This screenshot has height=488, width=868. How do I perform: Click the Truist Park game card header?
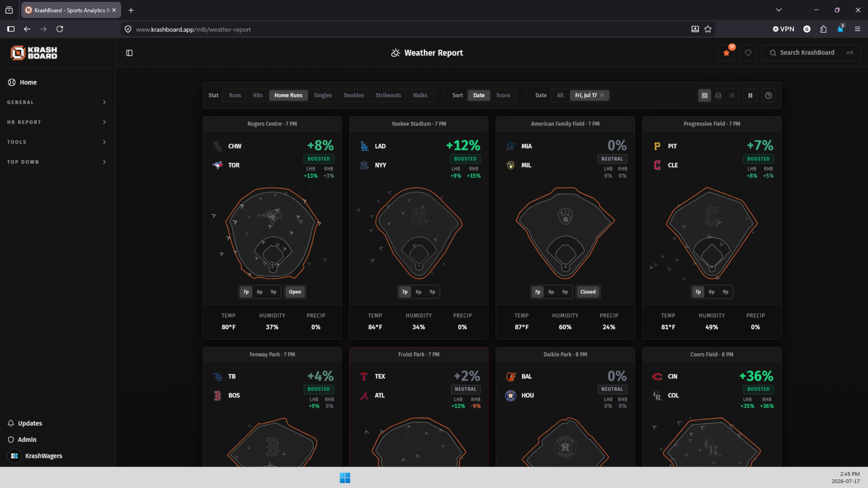419,355
